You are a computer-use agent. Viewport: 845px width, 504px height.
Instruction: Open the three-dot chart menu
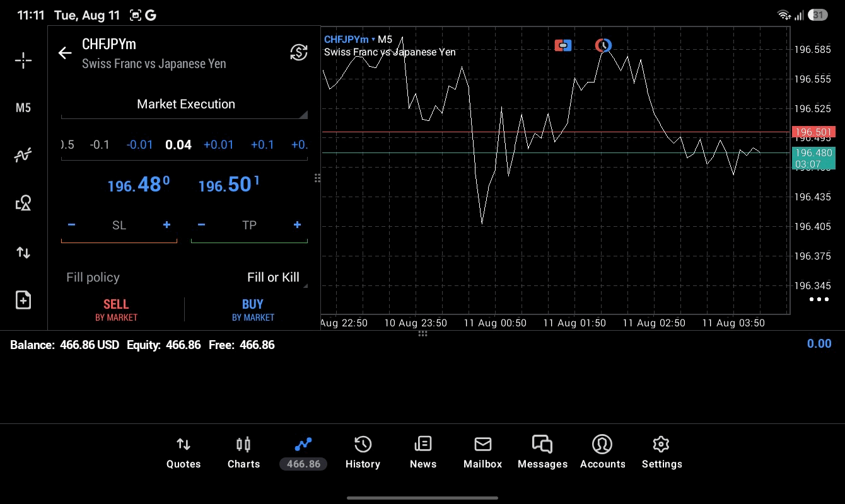[x=819, y=299]
